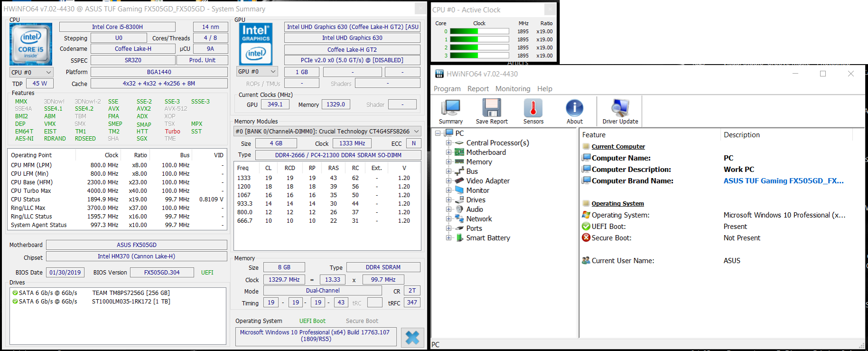This screenshot has width=868, height=351.
Task: Click core 0 clock usage bar
Action: (x=479, y=31)
